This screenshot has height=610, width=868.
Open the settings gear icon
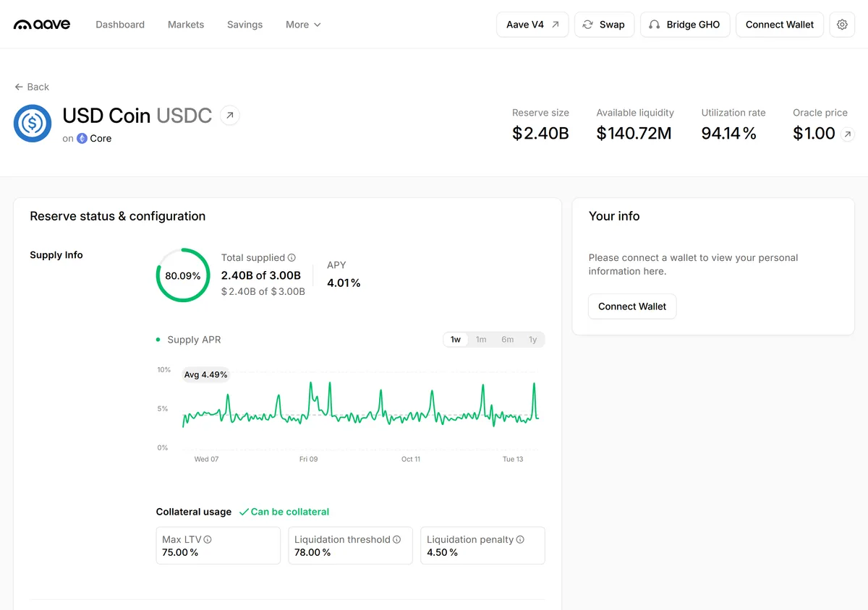click(x=842, y=25)
